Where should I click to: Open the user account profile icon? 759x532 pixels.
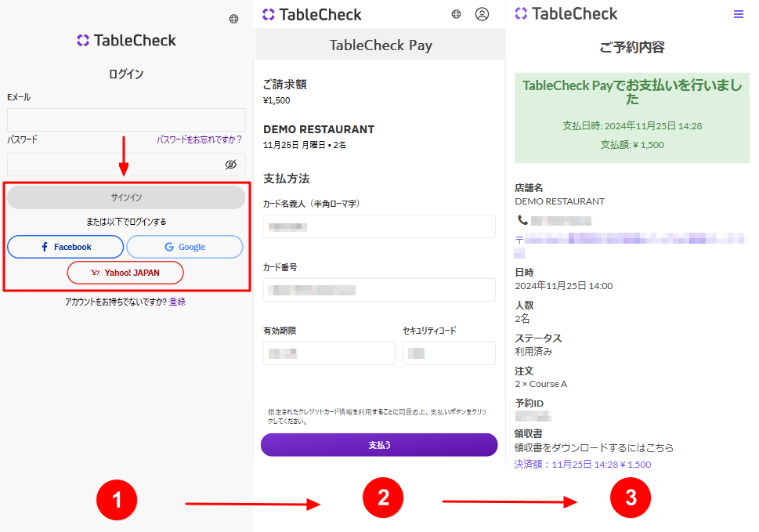482,14
